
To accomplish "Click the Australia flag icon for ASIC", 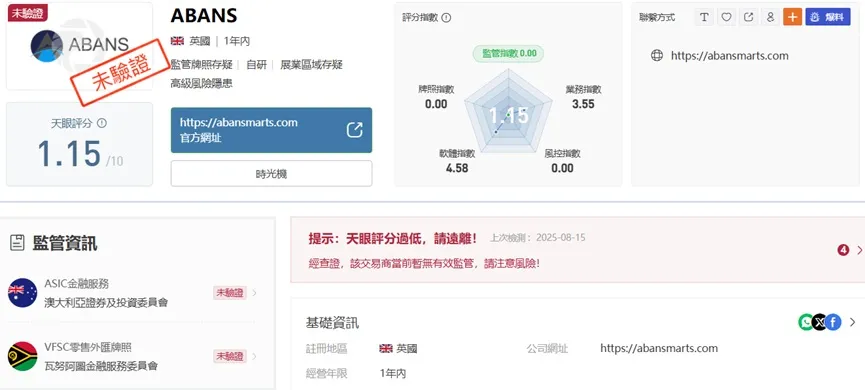I will pos(23,293).
